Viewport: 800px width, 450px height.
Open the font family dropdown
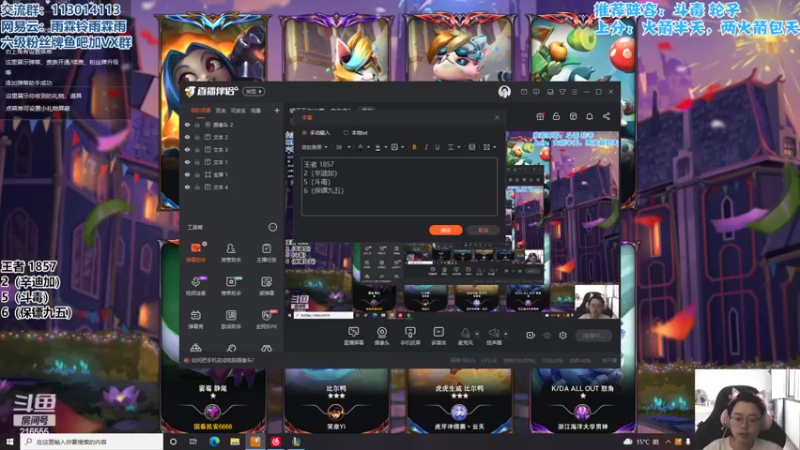(x=314, y=147)
